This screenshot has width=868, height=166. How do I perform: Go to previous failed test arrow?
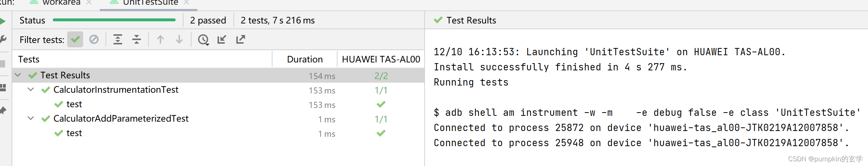point(160,39)
